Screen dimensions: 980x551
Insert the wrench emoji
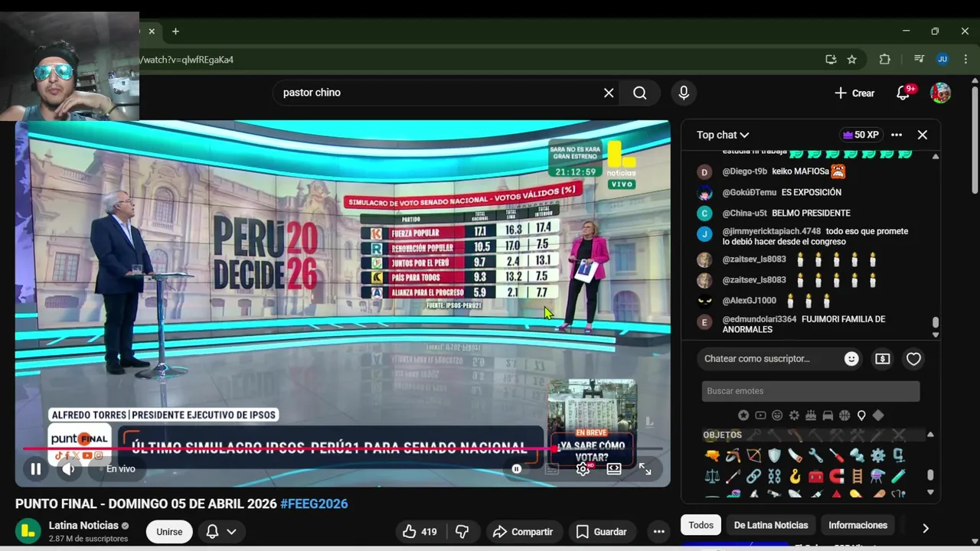[x=815, y=456]
